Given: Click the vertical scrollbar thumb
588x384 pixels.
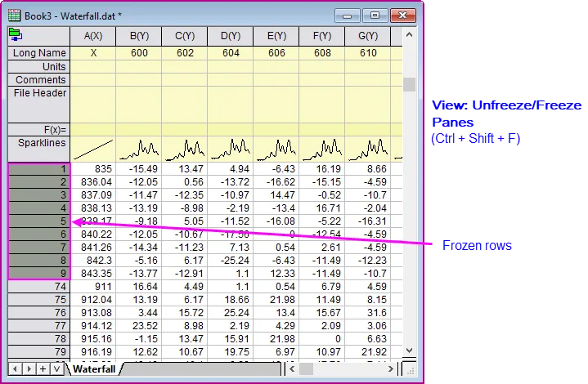Looking at the screenshot, I should click(x=409, y=84).
